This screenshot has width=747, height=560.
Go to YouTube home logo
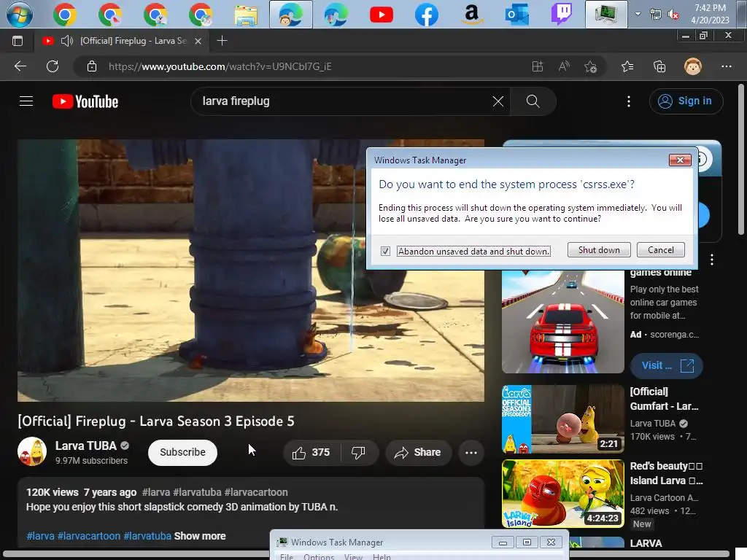coord(85,101)
